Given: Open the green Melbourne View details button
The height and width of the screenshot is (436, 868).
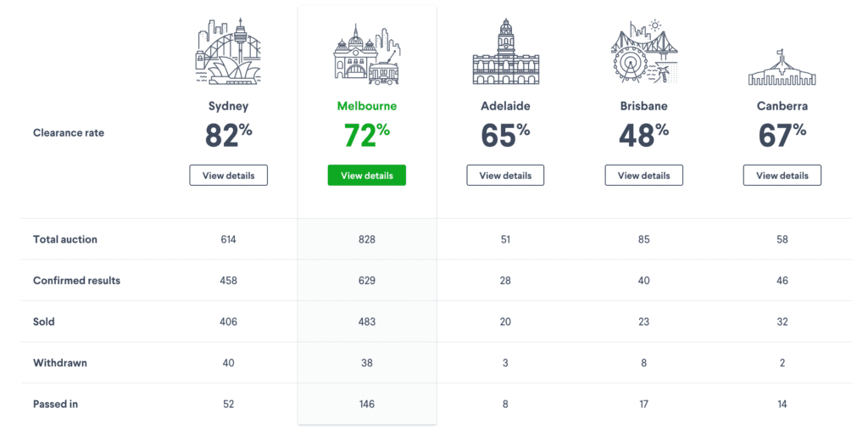Looking at the screenshot, I should click(366, 175).
